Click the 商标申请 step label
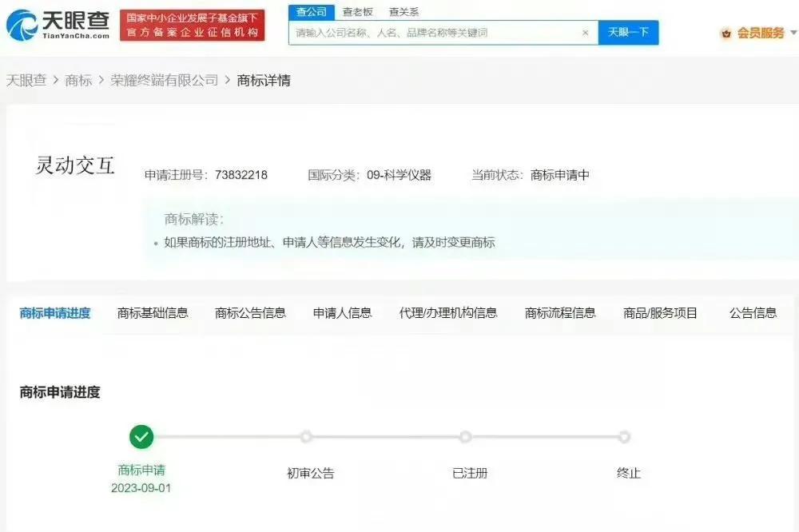The image size is (799, 532). click(141, 470)
